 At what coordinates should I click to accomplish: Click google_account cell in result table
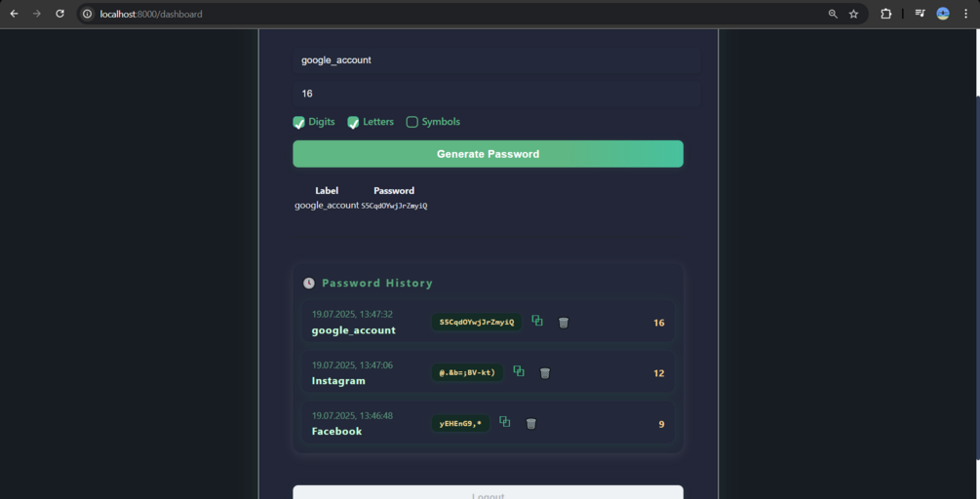pos(327,206)
